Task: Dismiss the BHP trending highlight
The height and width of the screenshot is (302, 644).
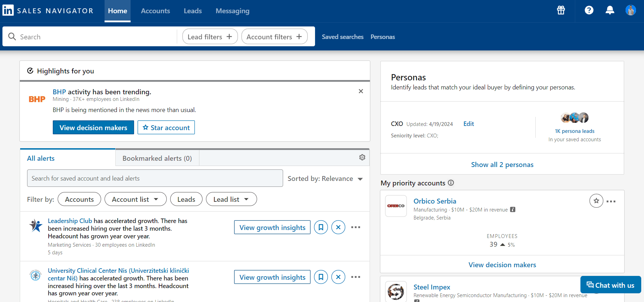Action: click(x=361, y=91)
